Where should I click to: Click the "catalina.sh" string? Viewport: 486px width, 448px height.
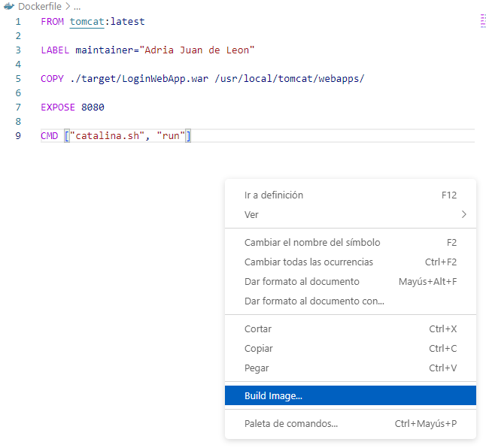[108, 135]
